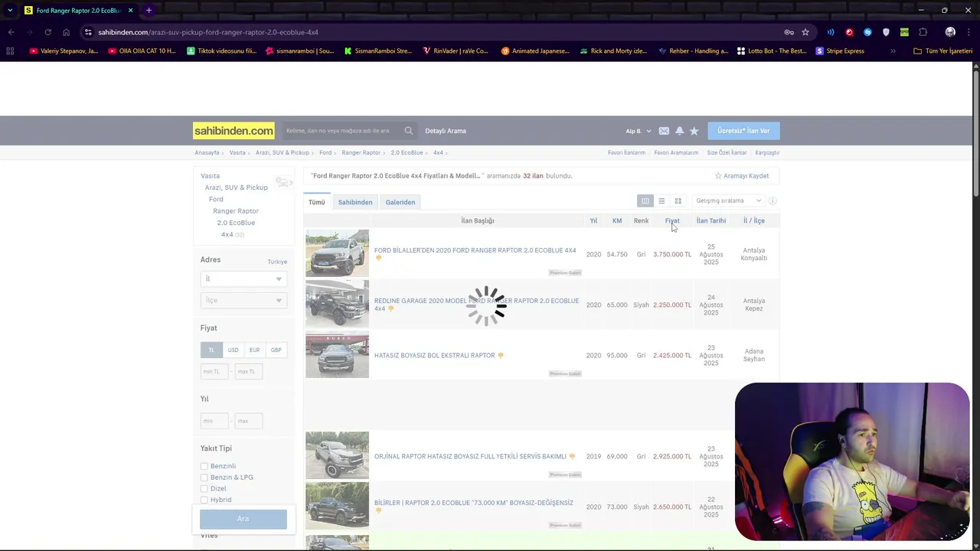Screen dimensions: 980x551
Task: Go back in browser history
Action: point(11,32)
